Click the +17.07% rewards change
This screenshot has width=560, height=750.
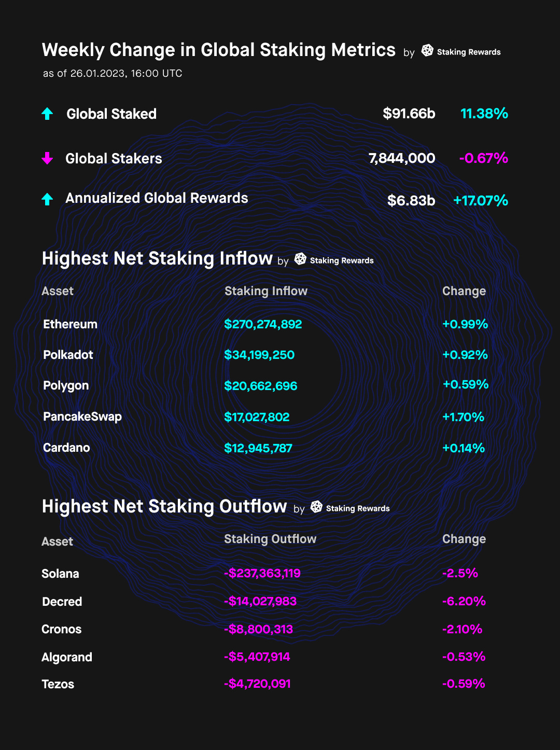[481, 200]
